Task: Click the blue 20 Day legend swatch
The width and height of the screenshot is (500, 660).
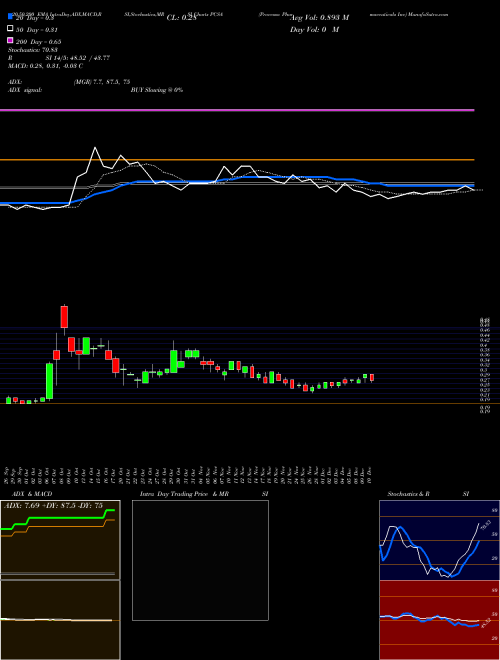Action: pyautogui.click(x=10, y=17)
